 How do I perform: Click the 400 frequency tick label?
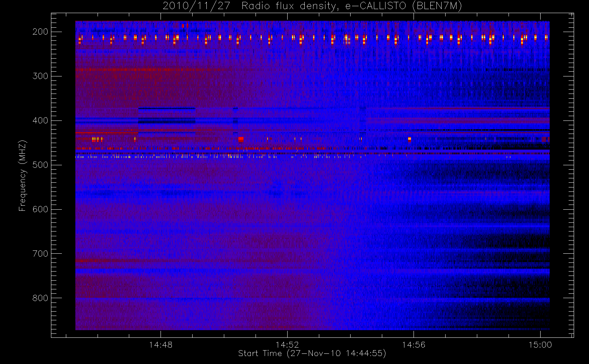(x=40, y=120)
